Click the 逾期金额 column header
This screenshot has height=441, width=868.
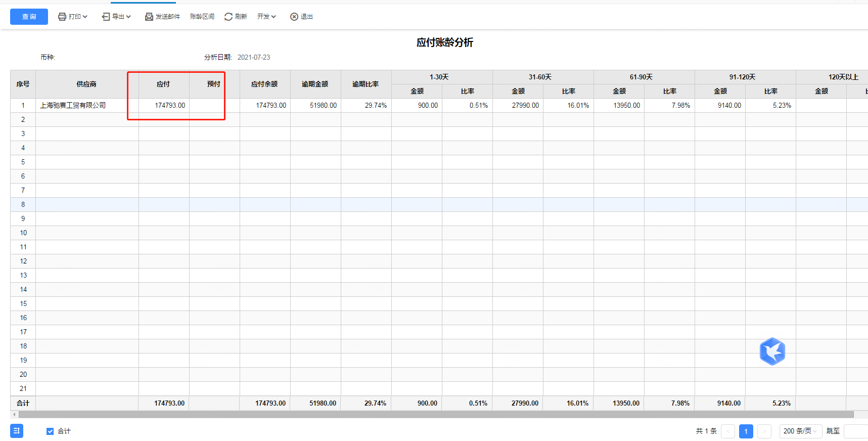pyautogui.click(x=315, y=84)
